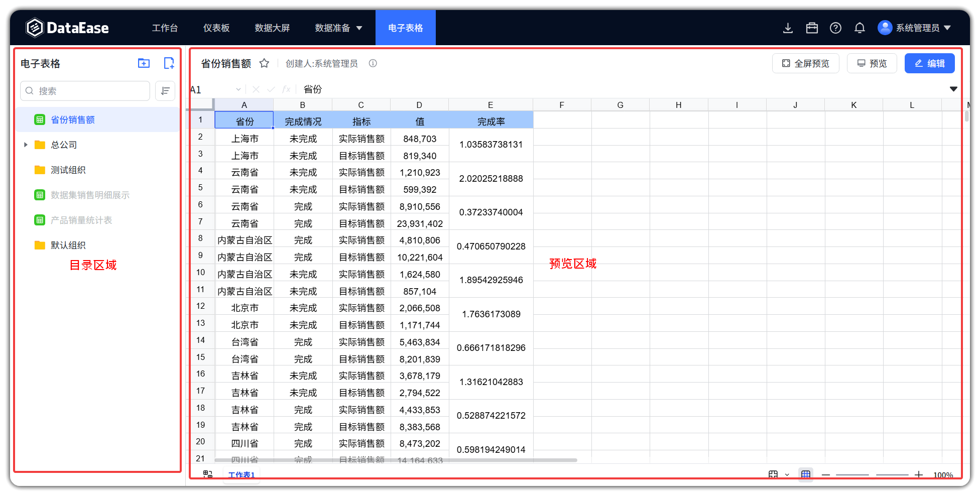Select column header A
Screen dimensions: 980x496
pyautogui.click(x=244, y=105)
